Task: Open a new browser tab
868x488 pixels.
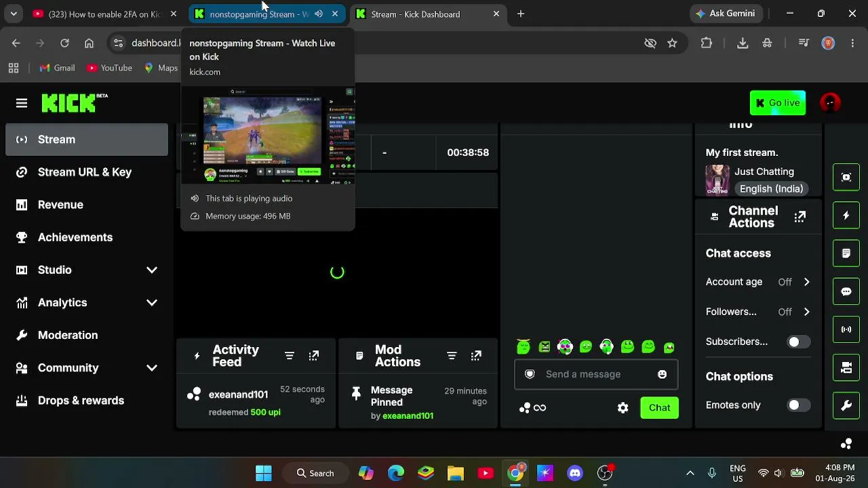Action: tap(521, 14)
